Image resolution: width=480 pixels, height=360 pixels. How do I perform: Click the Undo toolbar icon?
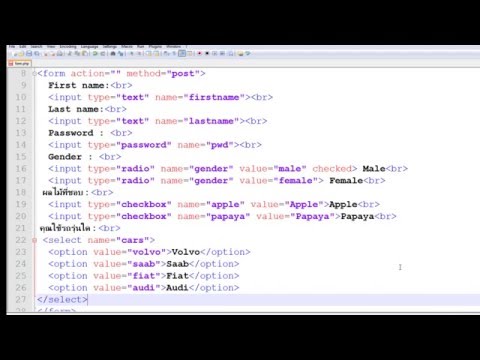[x=95, y=53]
